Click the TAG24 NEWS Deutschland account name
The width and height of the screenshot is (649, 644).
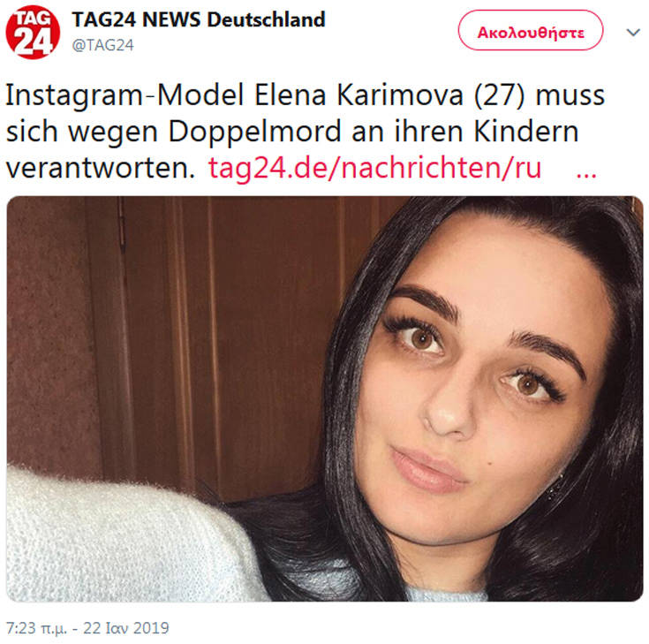pos(199,19)
